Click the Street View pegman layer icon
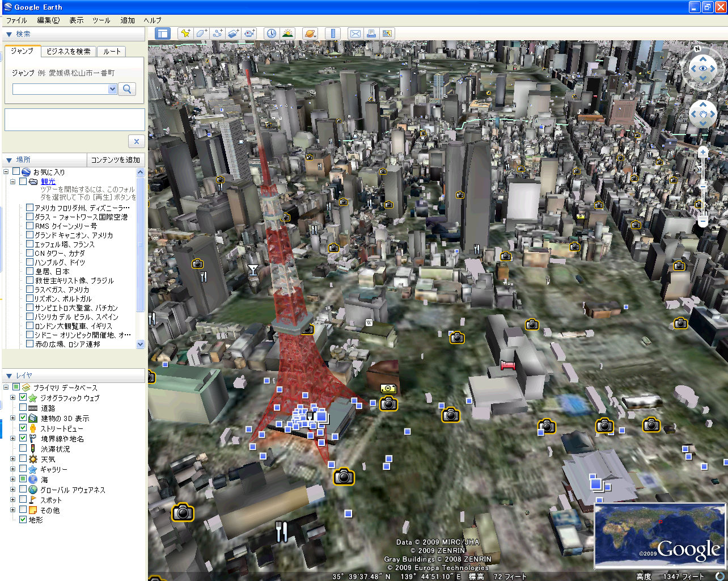Screen dimensions: 728x581 (33, 428)
